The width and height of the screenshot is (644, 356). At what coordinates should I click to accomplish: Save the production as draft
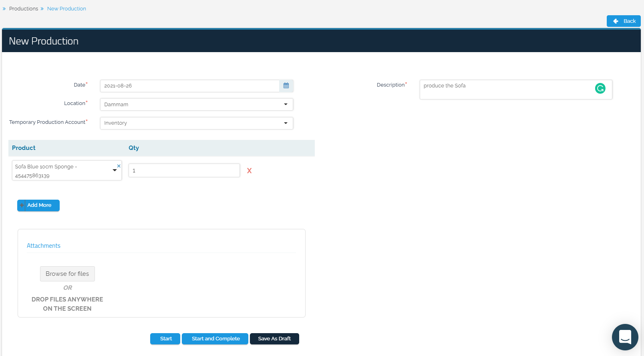[274, 339]
